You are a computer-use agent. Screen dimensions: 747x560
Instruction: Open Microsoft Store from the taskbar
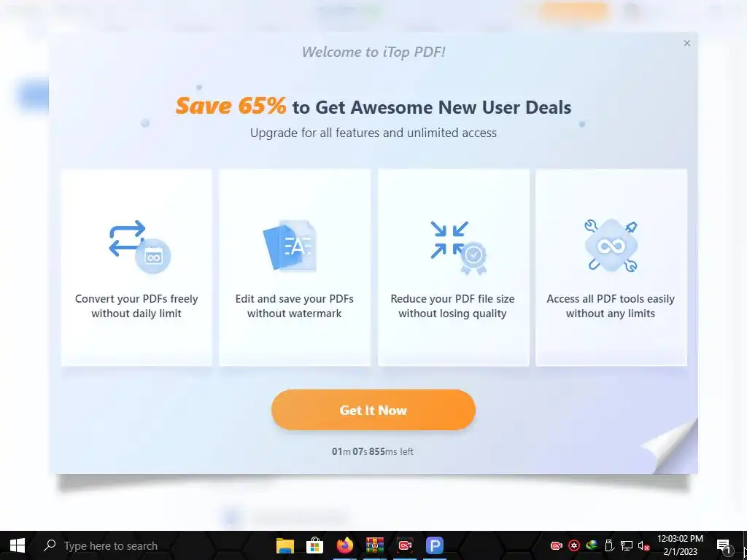(315, 545)
